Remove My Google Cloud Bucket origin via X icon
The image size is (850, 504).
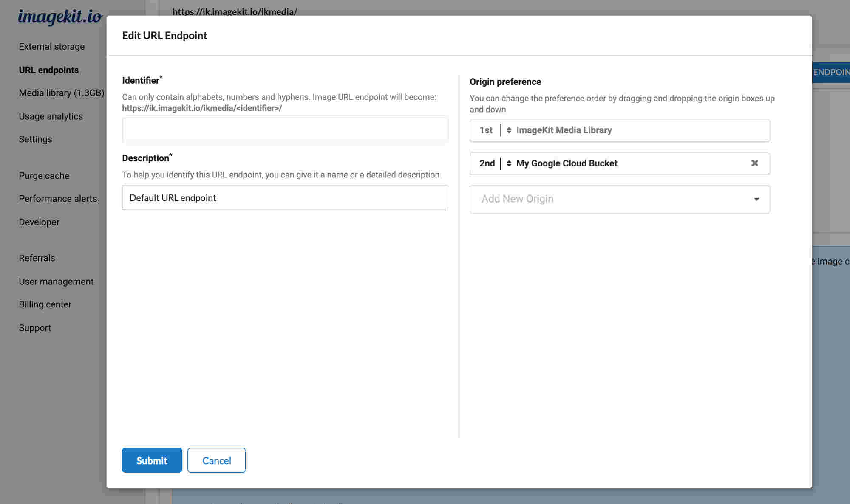[x=755, y=163]
